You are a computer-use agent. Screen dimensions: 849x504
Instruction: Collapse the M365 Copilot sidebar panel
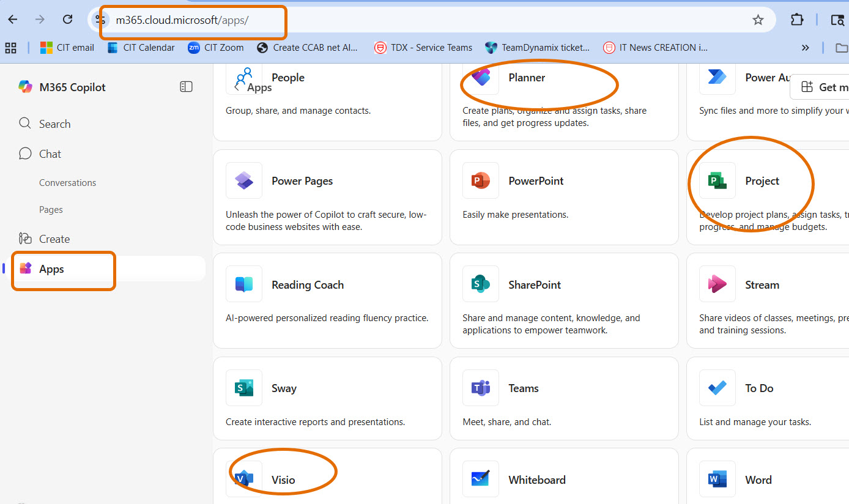point(186,87)
